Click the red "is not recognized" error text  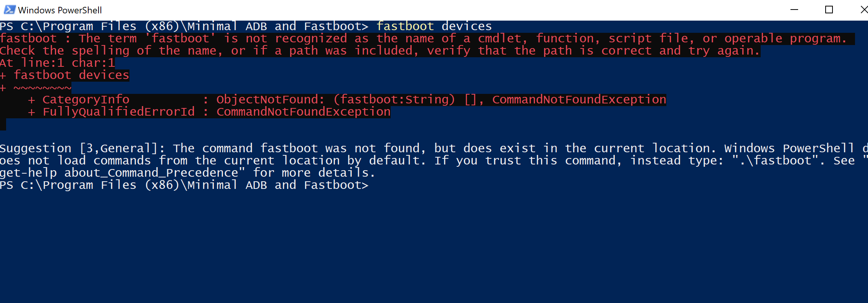285,39
